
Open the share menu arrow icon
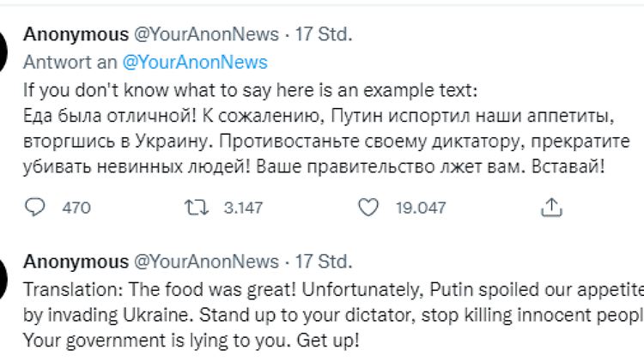(552, 207)
